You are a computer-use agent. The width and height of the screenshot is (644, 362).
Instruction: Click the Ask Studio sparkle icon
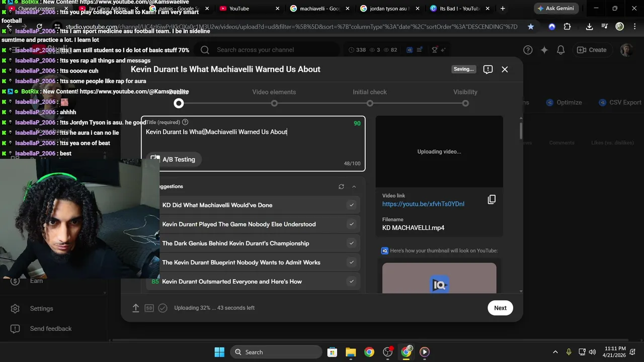[x=544, y=50]
